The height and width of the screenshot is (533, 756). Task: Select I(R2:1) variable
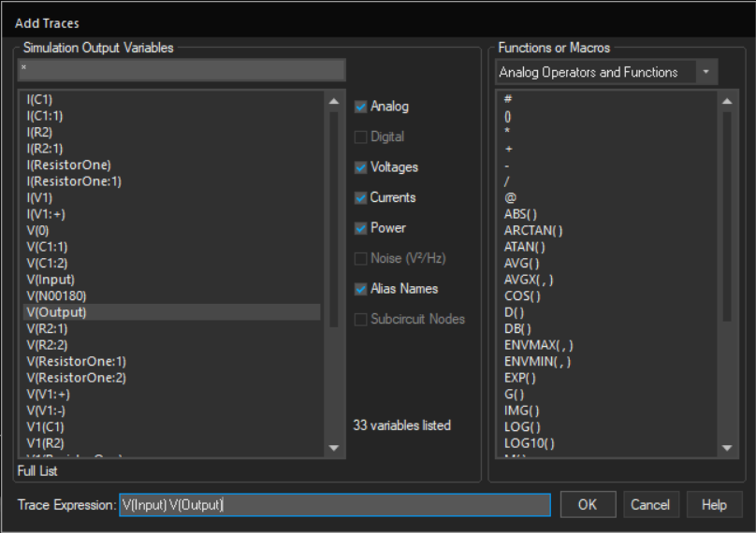pos(45,149)
